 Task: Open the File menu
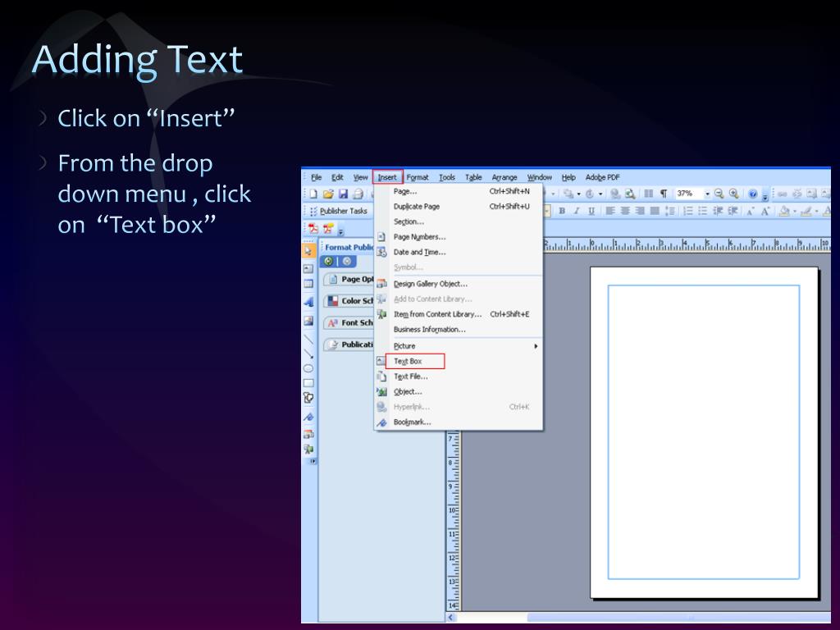point(317,177)
